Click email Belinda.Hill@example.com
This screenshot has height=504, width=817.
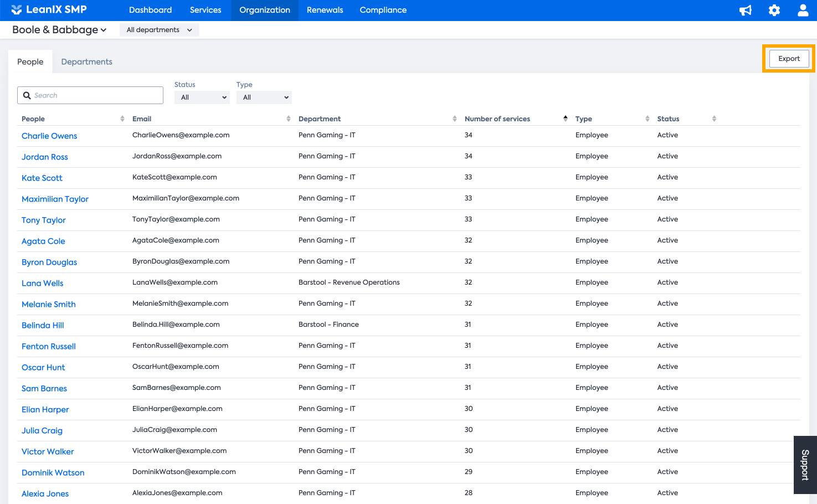point(176,325)
